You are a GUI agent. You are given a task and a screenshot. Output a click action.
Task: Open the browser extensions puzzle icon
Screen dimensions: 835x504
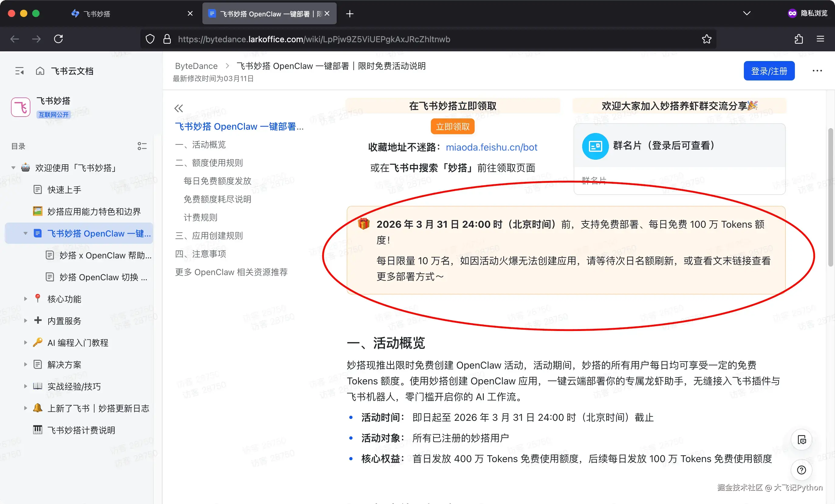click(799, 39)
